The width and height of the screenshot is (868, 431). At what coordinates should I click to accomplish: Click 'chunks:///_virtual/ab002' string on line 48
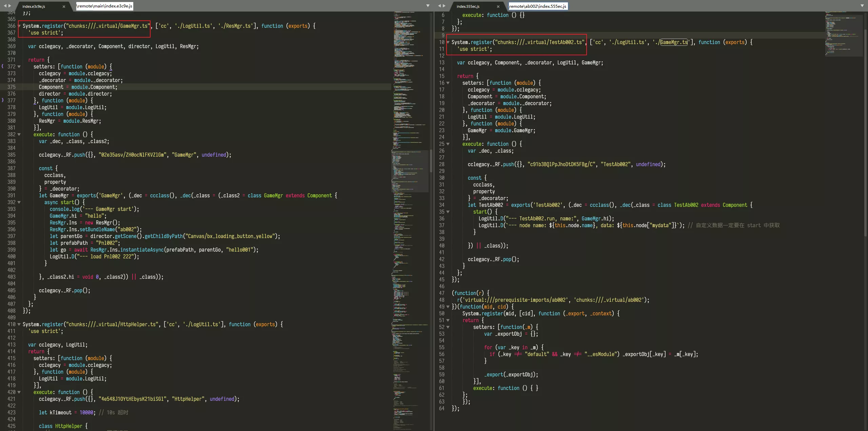click(x=609, y=300)
